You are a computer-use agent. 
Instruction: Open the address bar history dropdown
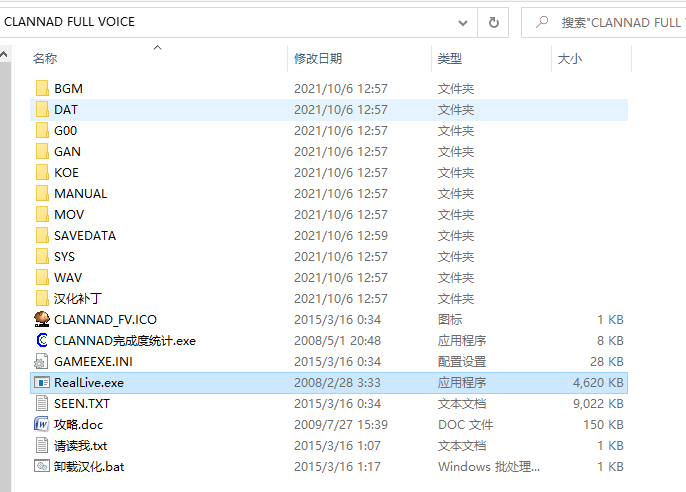463,23
